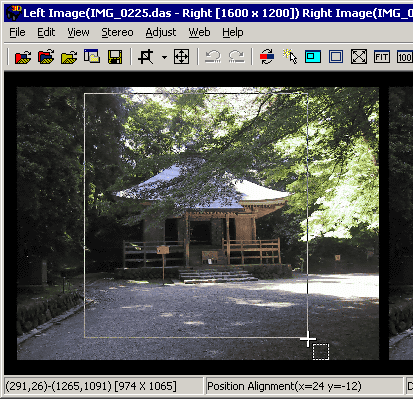The height and width of the screenshot is (399, 413).
Task: Click the four-arrow move alignment icon
Action: 181,57
